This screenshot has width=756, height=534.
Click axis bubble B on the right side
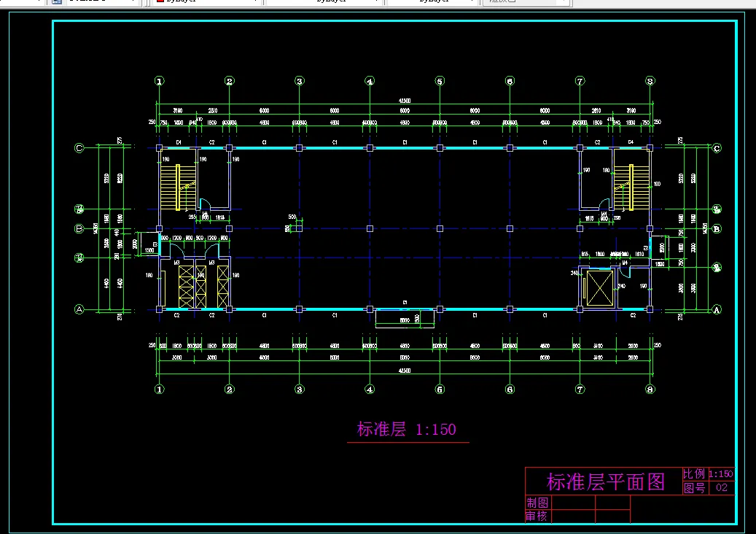(x=717, y=228)
